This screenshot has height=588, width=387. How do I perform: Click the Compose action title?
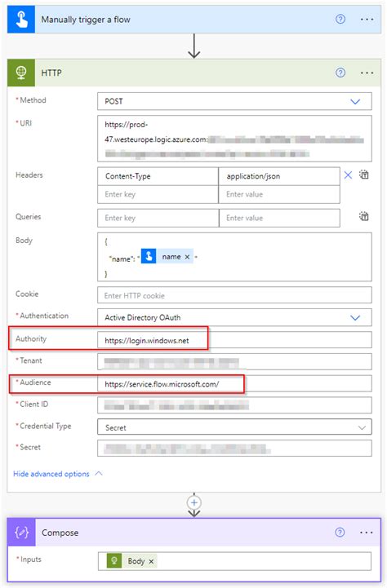pos(60,533)
